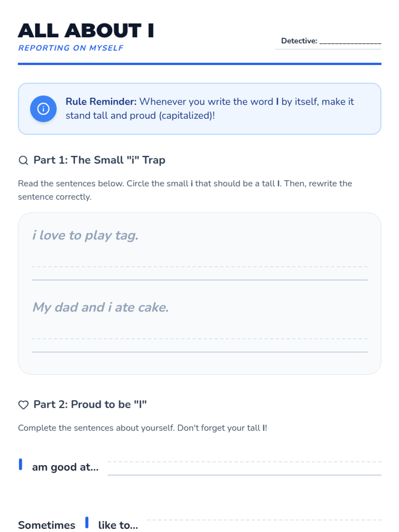
Task: Click the heart icon beside Part 2
Action: tap(23, 405)
